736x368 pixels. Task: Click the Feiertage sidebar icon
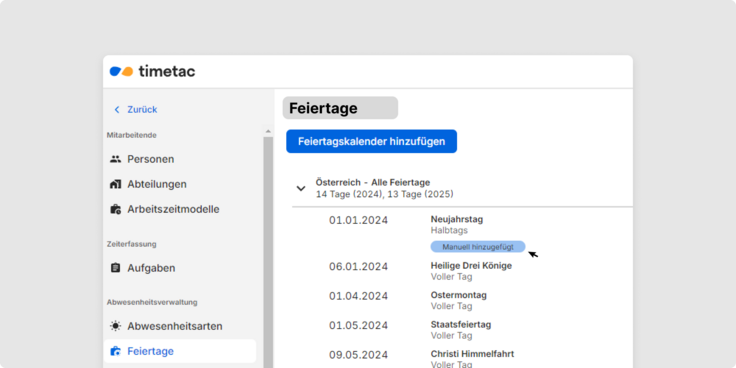[115, 351]
